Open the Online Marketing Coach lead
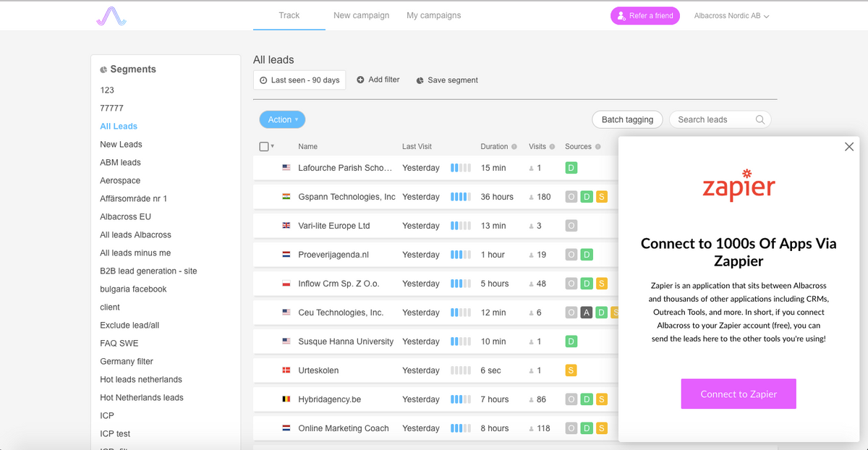This screenshot has height=450, width=868. tap(344, 428)
